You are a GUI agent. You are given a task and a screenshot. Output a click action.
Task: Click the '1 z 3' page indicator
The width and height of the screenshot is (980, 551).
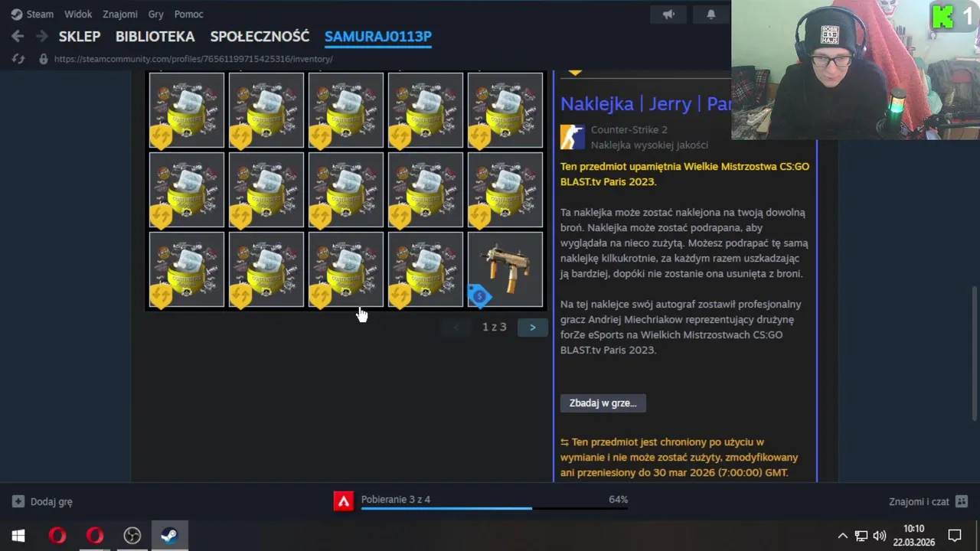coord(494,327)
